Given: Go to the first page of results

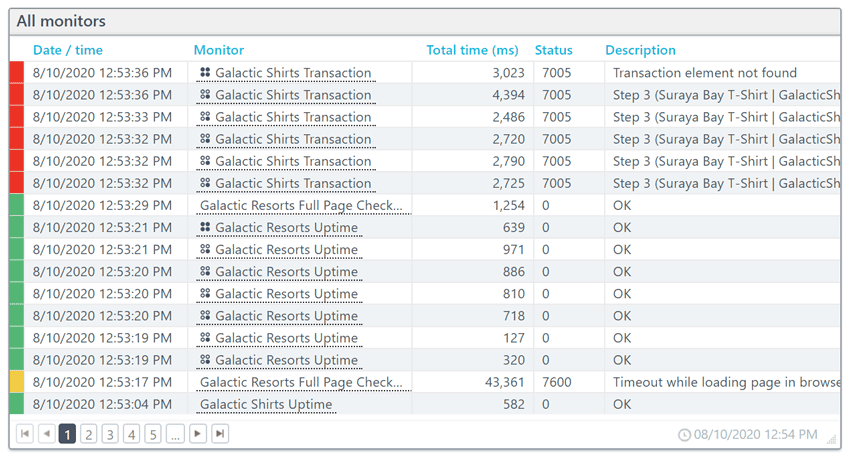Looking at the screenshot, I should click(x=25, y=433).
